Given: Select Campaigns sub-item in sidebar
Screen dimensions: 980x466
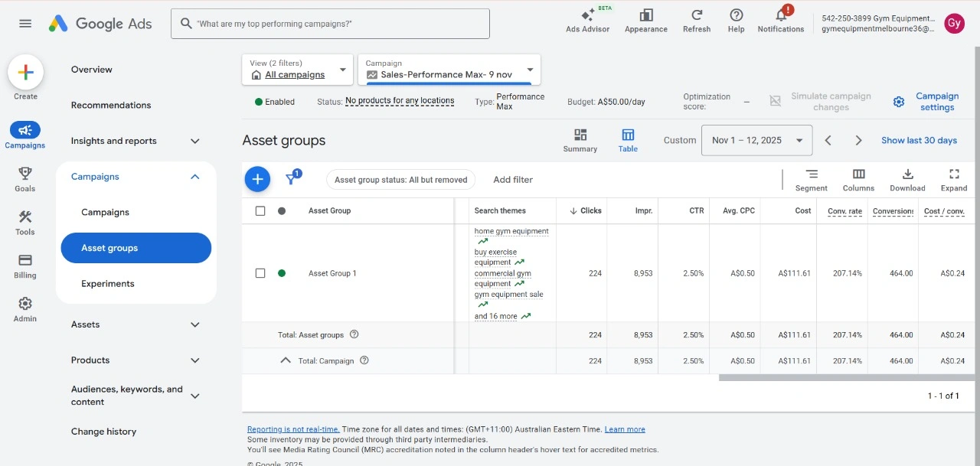Looking at the screenshot, I should click(x=105, y=212).
